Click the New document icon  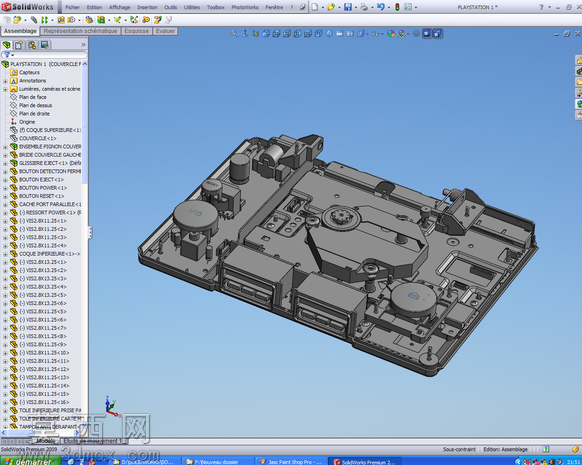pyautogui.click(x=315, y=7)
